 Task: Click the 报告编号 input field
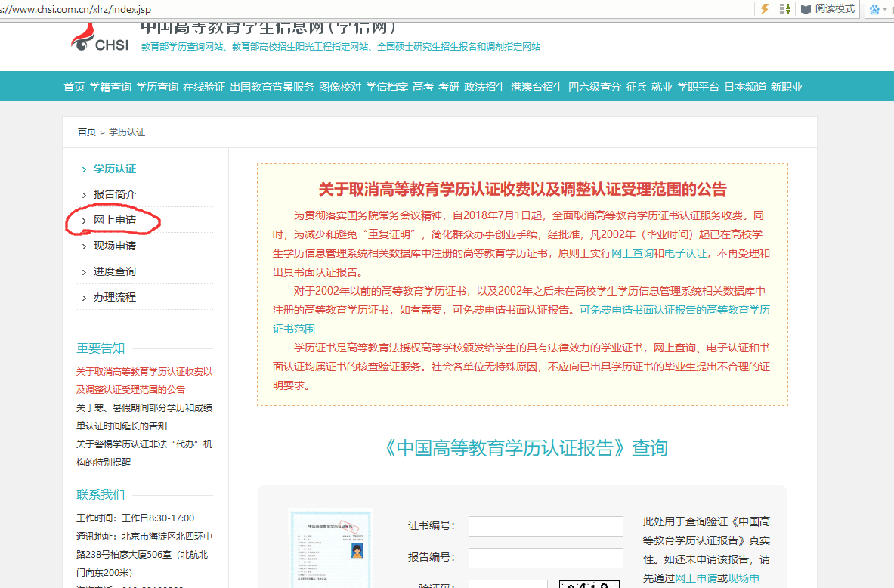[x=546, y=558]
